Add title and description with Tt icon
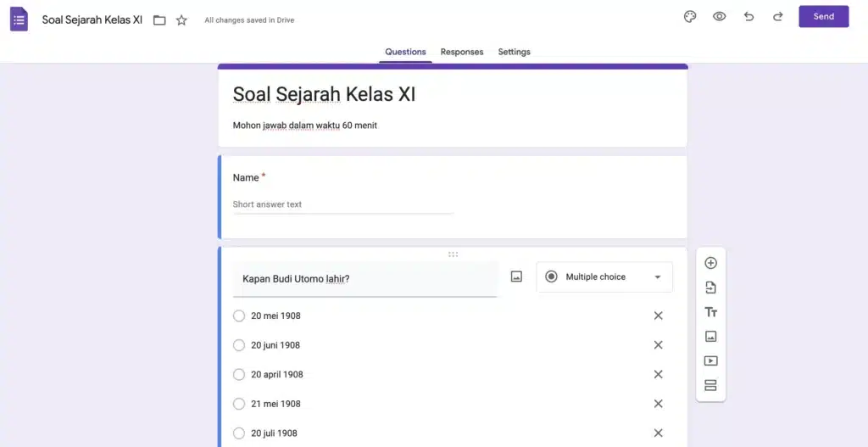The width and height of the screenshot is (868, 447). tap(711, 312)
